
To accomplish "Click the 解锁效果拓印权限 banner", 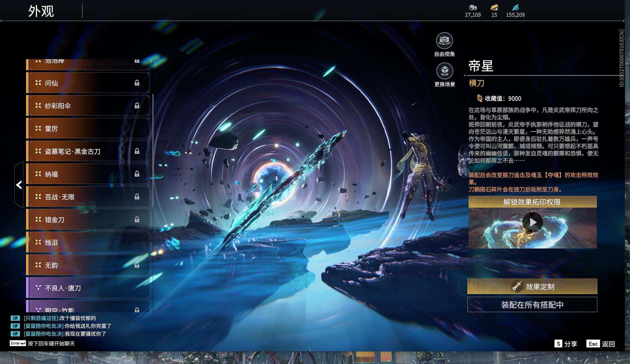I will (x=532, y=202).
